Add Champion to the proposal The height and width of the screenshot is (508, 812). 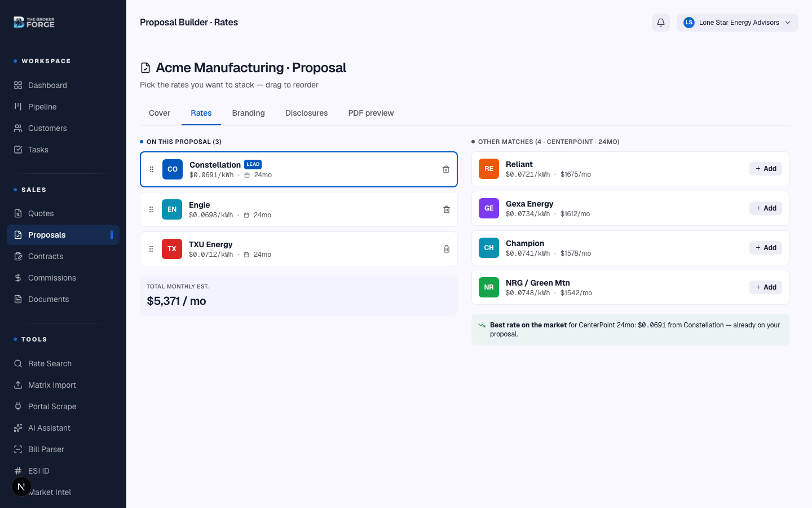tap(766, 248)
